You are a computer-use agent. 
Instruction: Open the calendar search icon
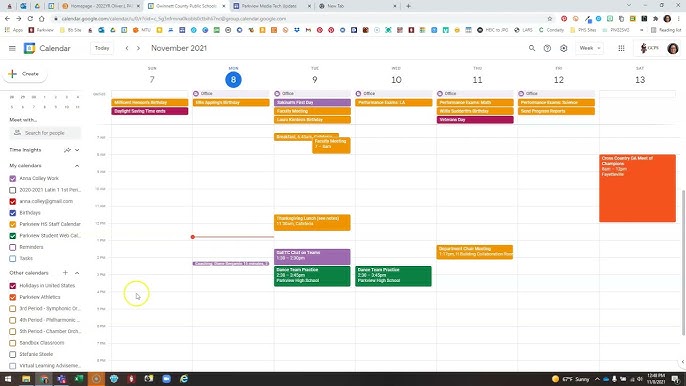click(x=532, y=48)
